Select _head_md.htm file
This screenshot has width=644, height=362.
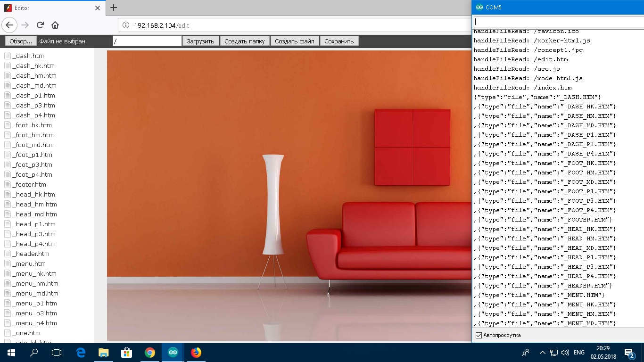coord(34,214)
